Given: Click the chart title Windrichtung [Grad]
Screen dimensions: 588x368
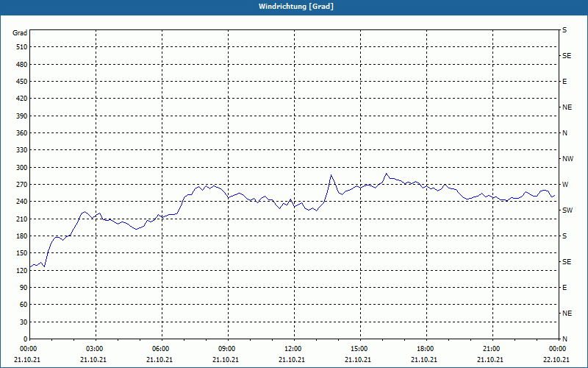Looking at the screenshot, I should [296, 7].
